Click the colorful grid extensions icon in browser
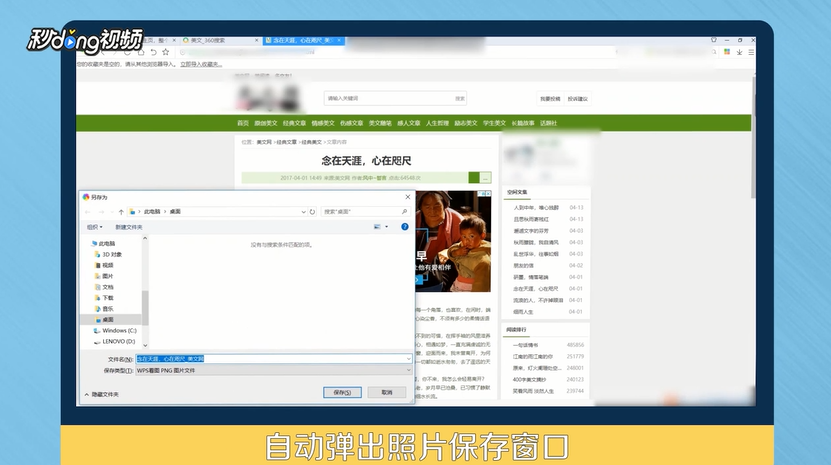Viewport: 831px width, 465px height. click(x=727, y=52)
